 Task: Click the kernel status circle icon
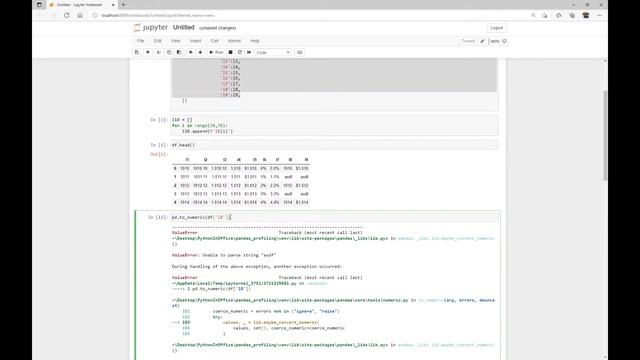504,41
